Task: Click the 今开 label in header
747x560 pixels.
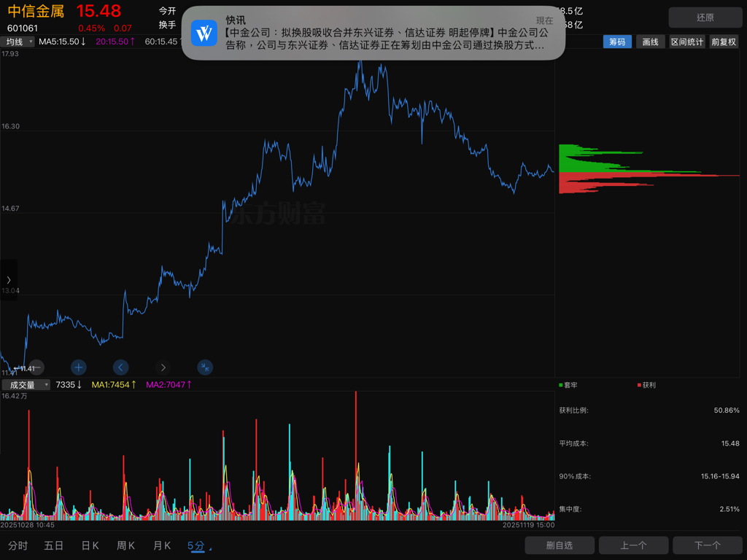Action: [167, 11]
